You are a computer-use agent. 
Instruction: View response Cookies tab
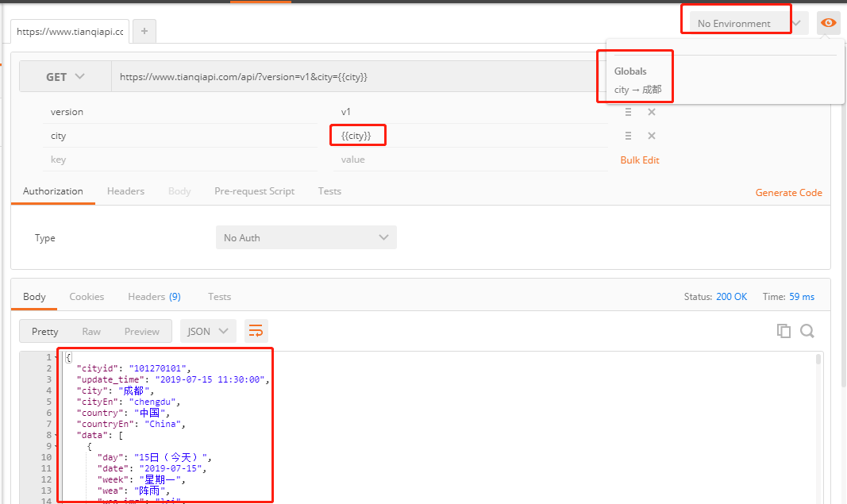[x=87, y=296]
